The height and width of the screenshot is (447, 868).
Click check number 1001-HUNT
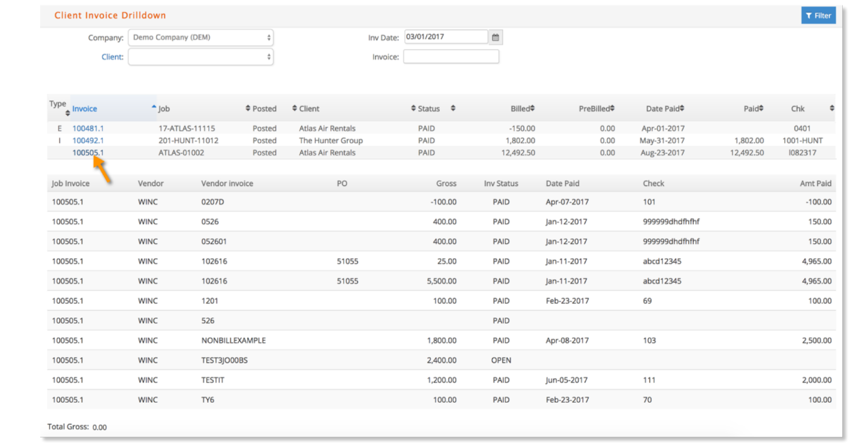[802, 140]
